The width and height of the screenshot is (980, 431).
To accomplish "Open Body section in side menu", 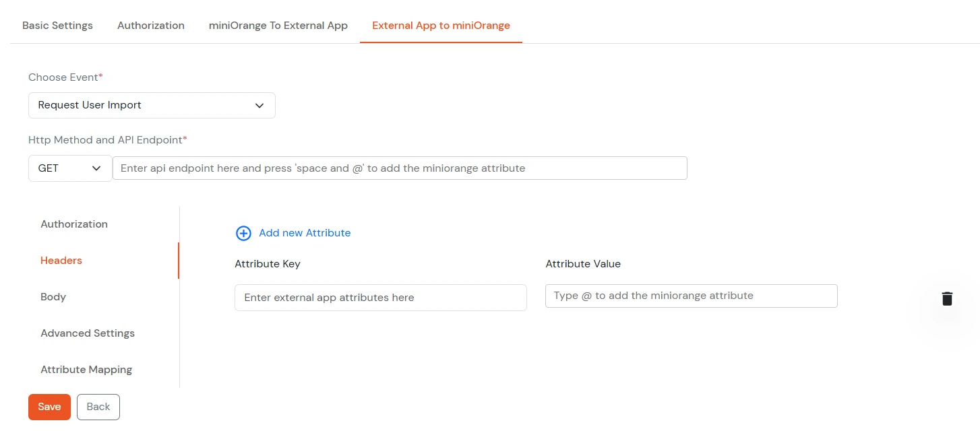I will point(53,297).
